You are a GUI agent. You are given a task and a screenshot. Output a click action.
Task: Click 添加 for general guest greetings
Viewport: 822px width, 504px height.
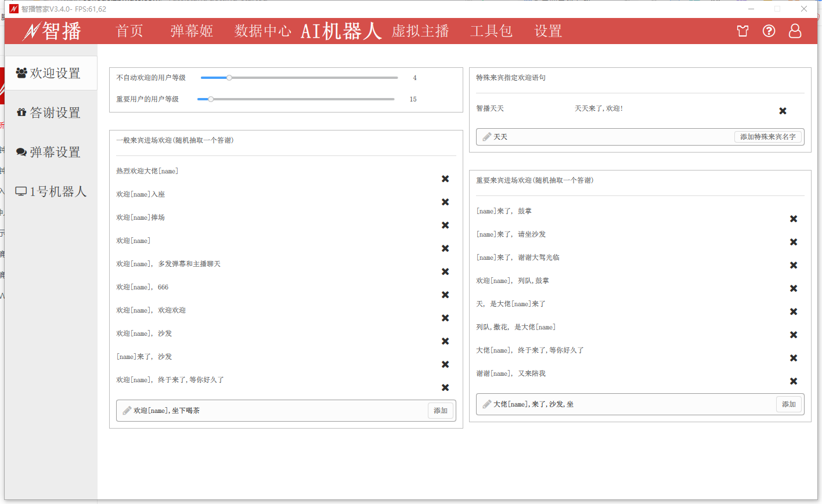coord(441,411)
